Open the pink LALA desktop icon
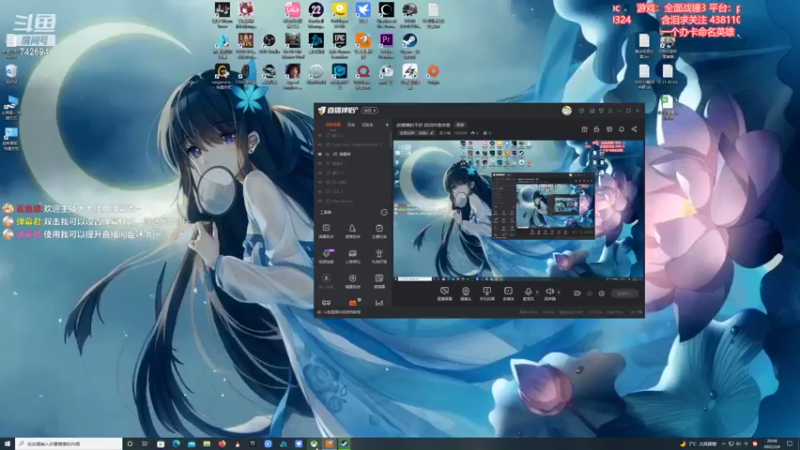This screenshot has width=800, height=450. [x=292, y=14]
